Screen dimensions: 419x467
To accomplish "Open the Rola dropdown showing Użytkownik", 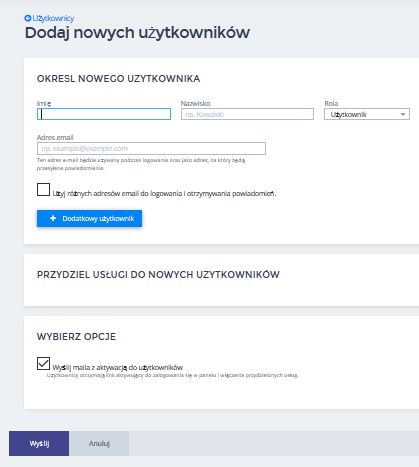I will 367,114.
